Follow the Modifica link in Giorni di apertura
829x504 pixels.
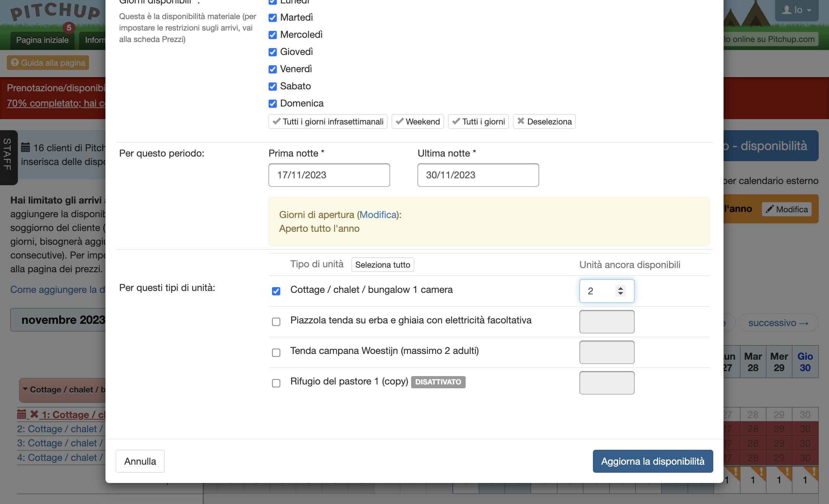(378, 215)
